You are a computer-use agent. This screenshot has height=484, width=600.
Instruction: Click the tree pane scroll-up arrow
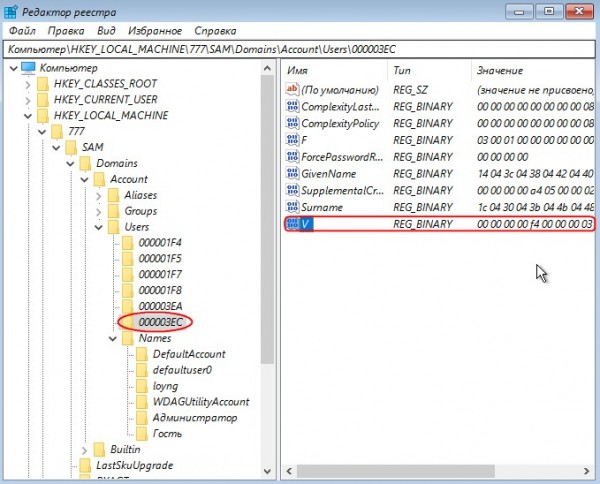click(267, 68)
